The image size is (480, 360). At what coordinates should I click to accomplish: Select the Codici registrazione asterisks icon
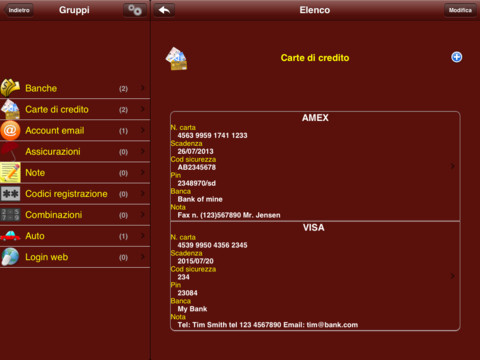[x=10, y=194]
